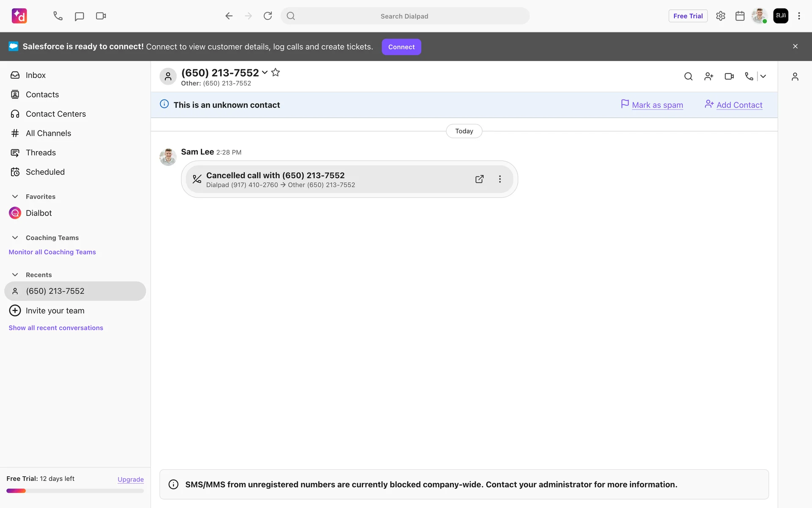812x508 pixels.
Task: Toggle favorite star for (650) 213-7552
Action: tap(275, 72)
